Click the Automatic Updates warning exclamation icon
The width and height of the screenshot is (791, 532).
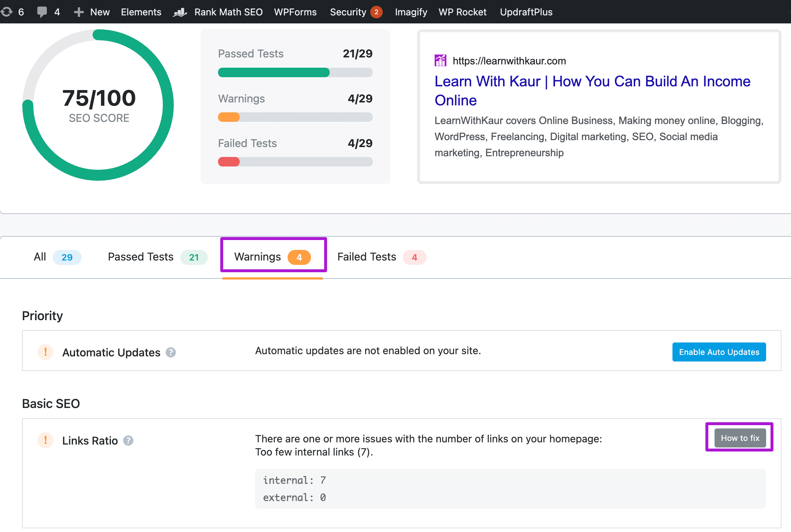click(x=45, y=352)
